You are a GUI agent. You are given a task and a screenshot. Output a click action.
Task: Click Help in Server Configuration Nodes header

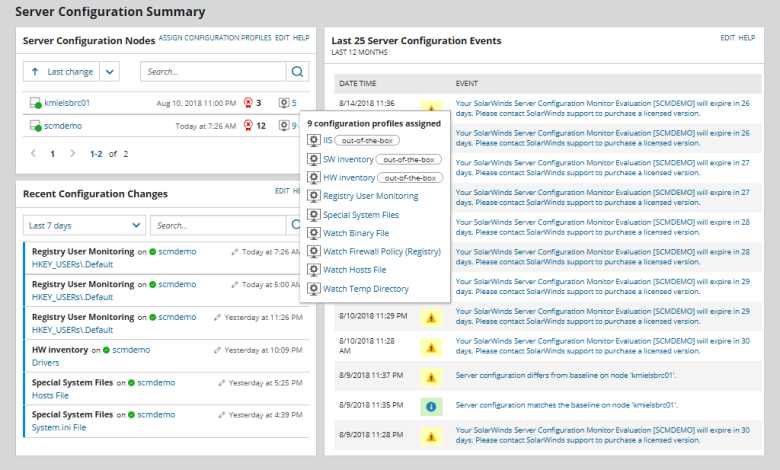click(301, 38)
